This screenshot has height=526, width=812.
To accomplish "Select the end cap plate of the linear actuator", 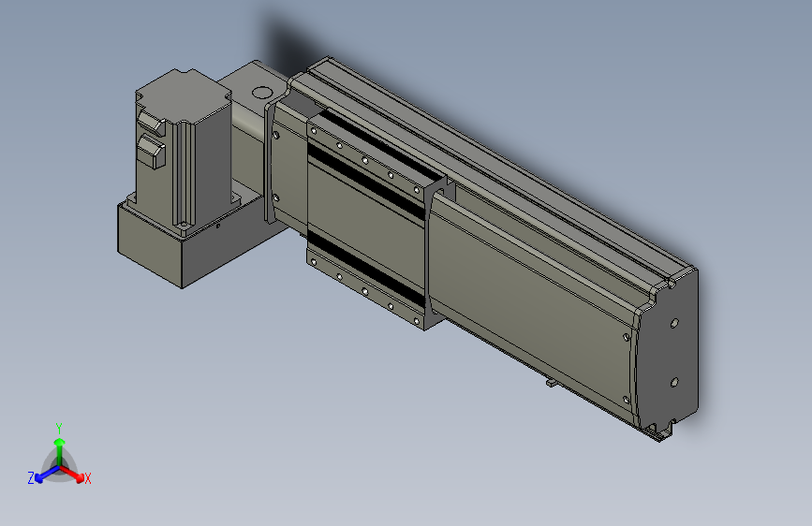I will 667,352.
